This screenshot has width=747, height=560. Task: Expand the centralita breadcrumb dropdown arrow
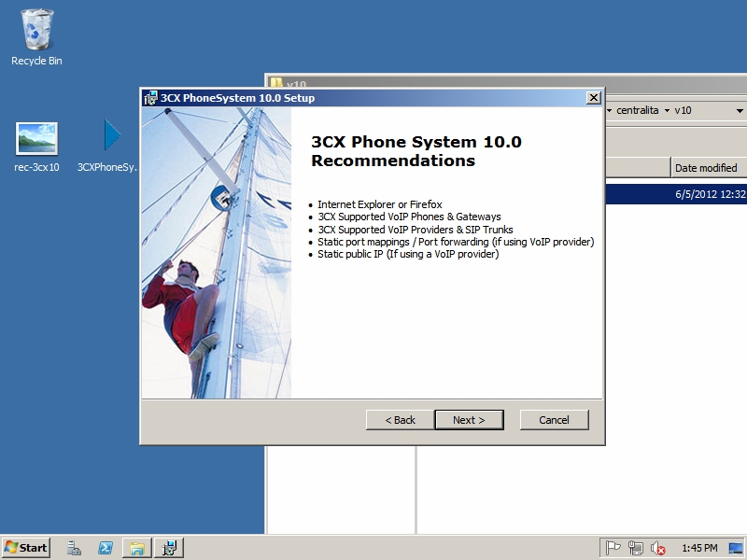point(667,110)
